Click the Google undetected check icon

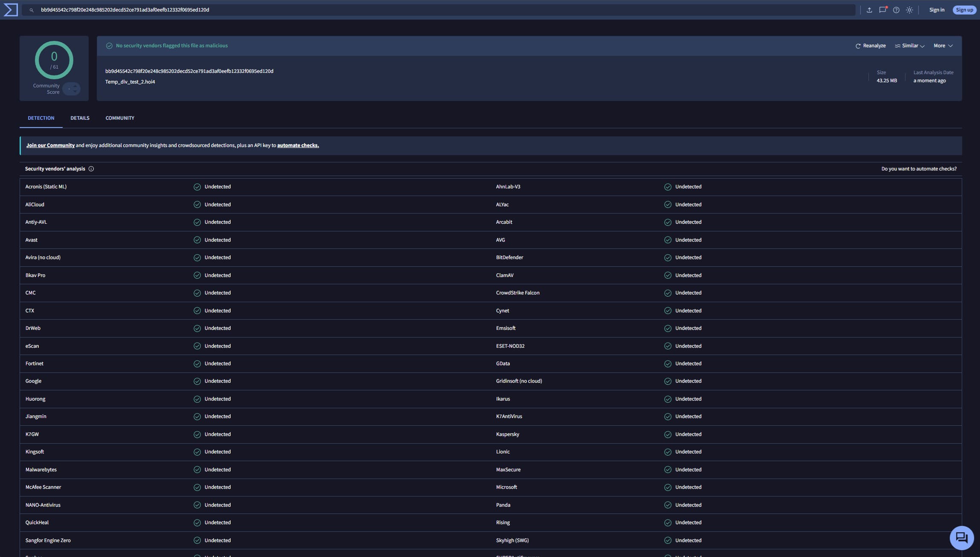(x=197, y=381)
